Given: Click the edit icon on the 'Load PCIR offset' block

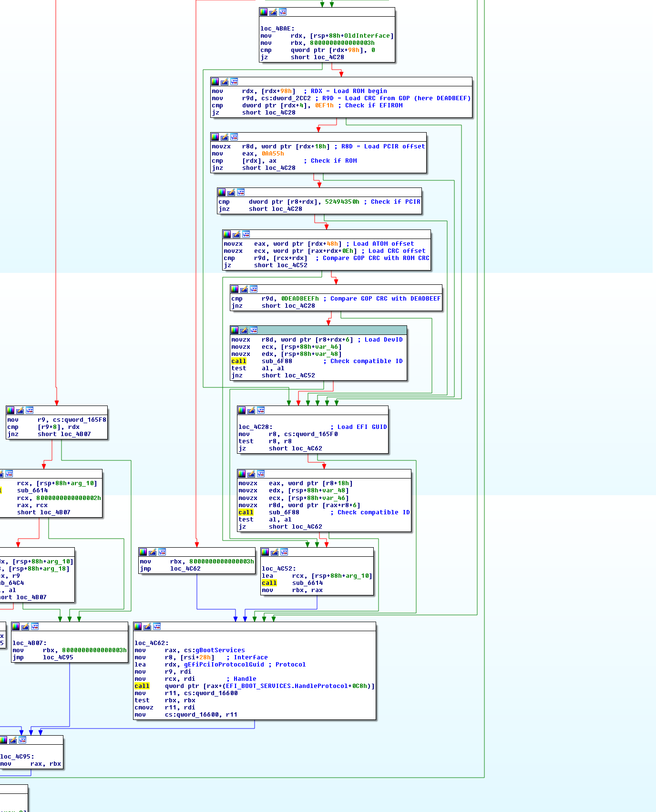Looking at the screenshot, I should (x=225, y=137).
